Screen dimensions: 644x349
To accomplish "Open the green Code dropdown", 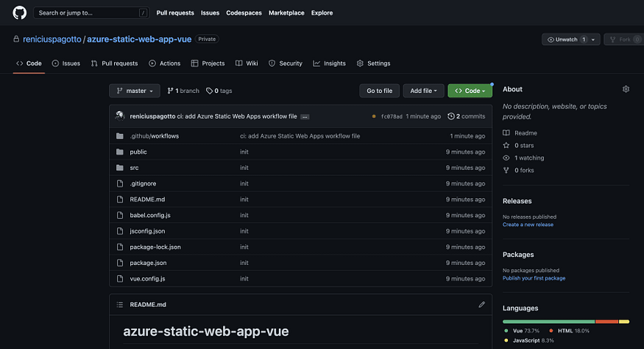I will 470,91.
